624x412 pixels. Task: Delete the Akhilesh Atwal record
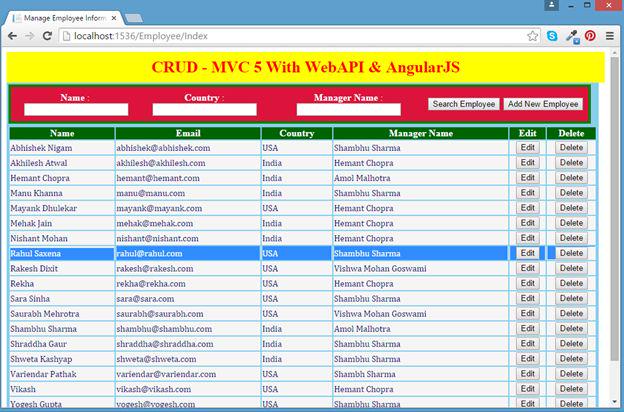pyautogui.click(x=571, y=163)
